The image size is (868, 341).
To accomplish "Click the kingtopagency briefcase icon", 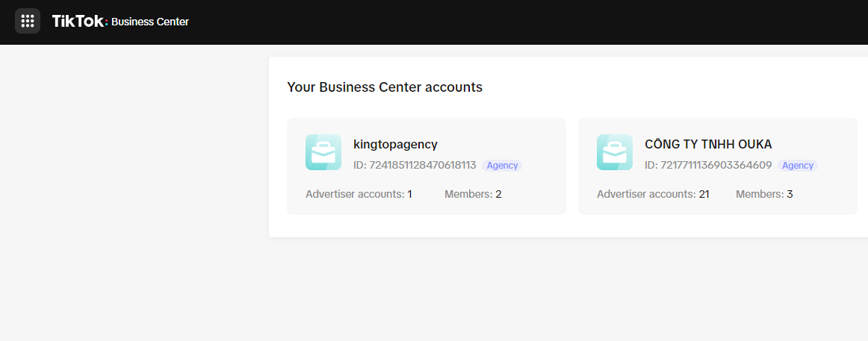I will tap(323, 152).
